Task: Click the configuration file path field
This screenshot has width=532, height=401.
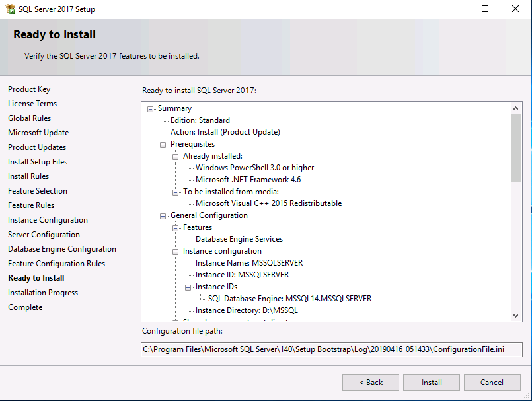Action: click(332, 349)
